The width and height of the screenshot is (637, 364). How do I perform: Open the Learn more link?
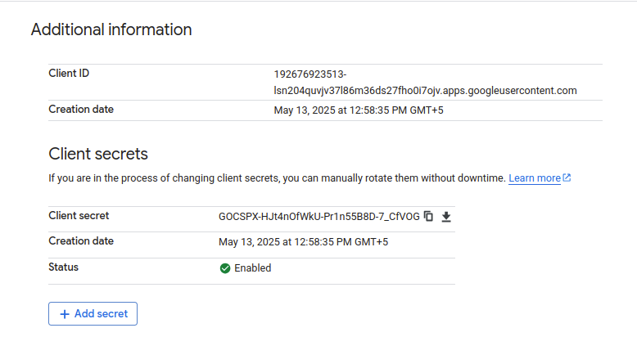tap(535, 178)
